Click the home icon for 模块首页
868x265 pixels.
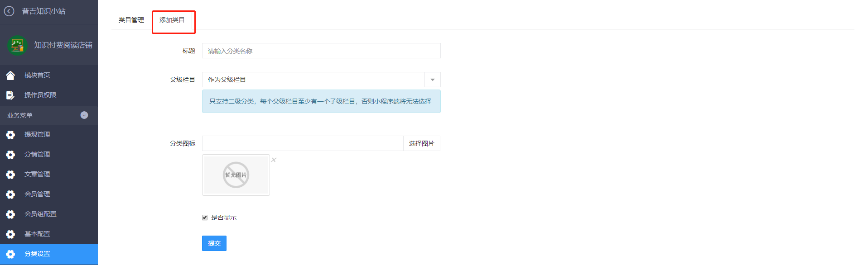coord(10,75)
